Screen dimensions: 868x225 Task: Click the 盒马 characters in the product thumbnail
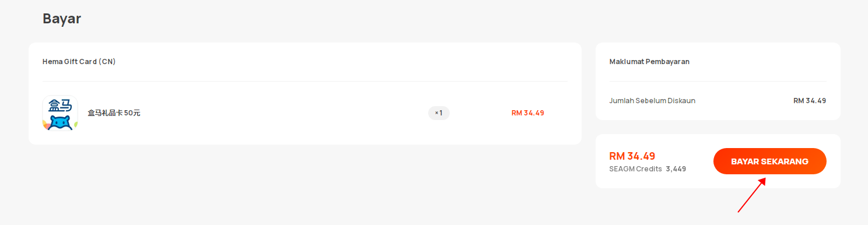pyautogui.click(x=60, y=106)
